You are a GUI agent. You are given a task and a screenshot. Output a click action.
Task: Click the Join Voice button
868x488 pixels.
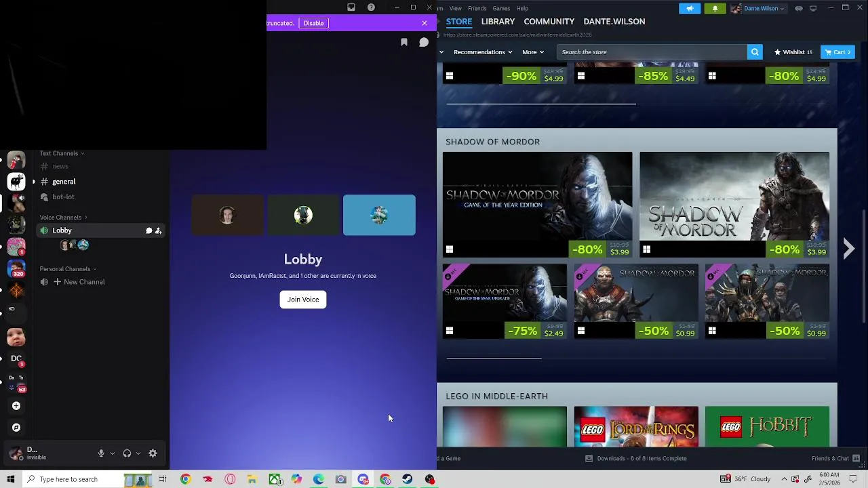[303, 300]
